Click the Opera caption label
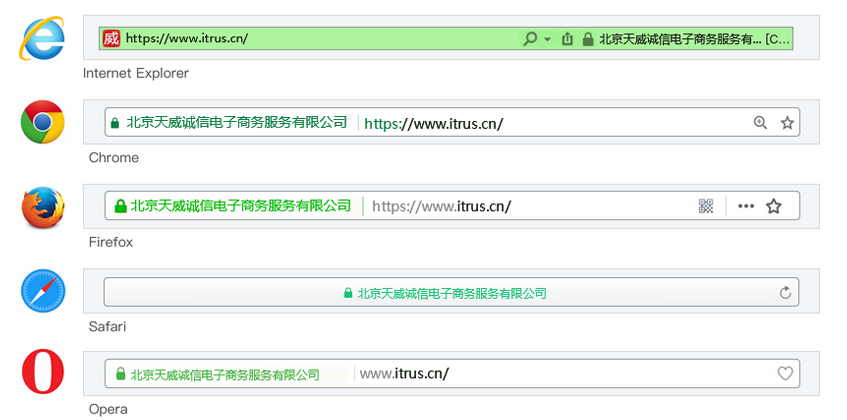 pos(108,409)
